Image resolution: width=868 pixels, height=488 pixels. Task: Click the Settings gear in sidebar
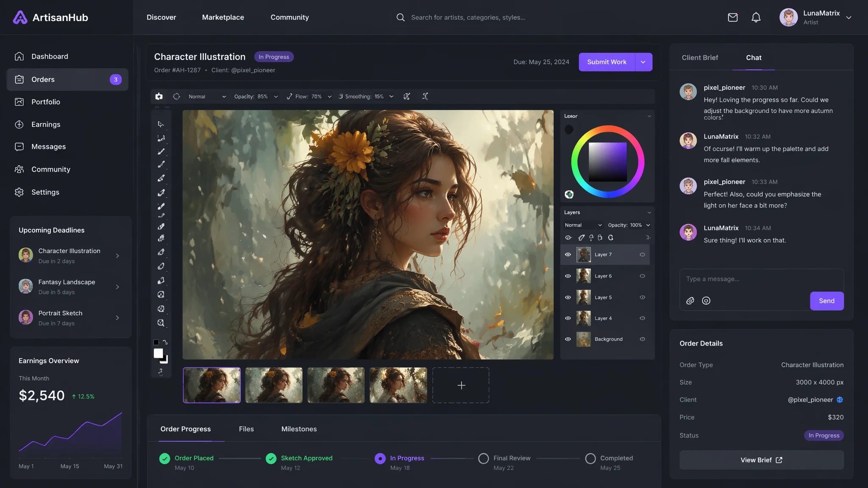(19, 192)
